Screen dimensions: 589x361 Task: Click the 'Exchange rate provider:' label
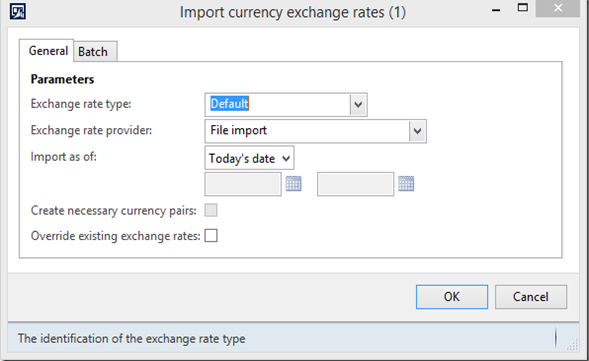(91, 130)
